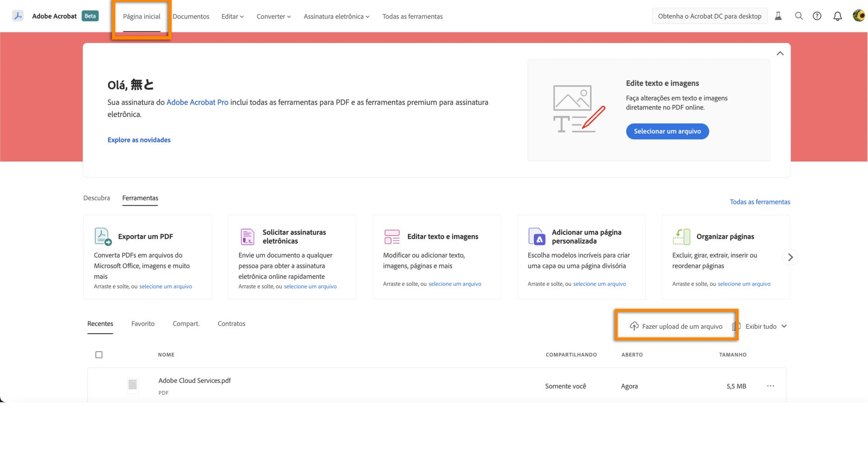Switch to the Favorito tab

point(143,324)
